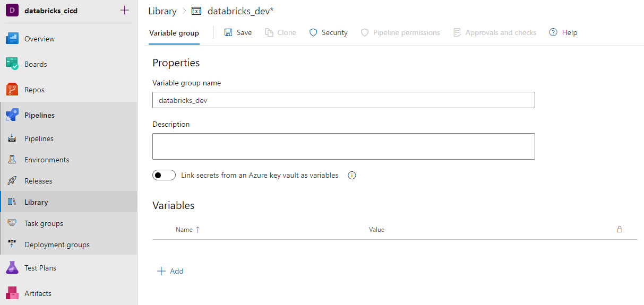Click the info icon beside key vault toggle
Viewport: 644px width, 305px height.
351,176
